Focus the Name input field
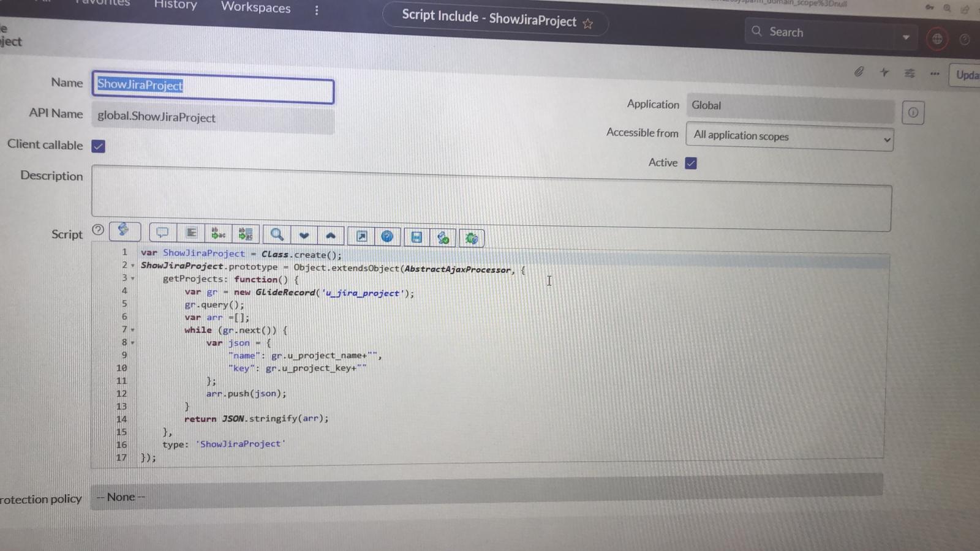 click(213, 87)
